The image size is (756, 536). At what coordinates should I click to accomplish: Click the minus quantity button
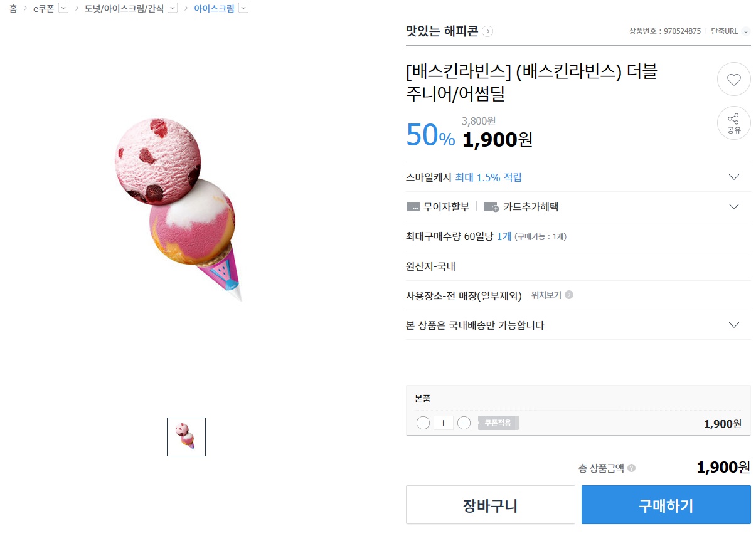(x=423, y=423)
